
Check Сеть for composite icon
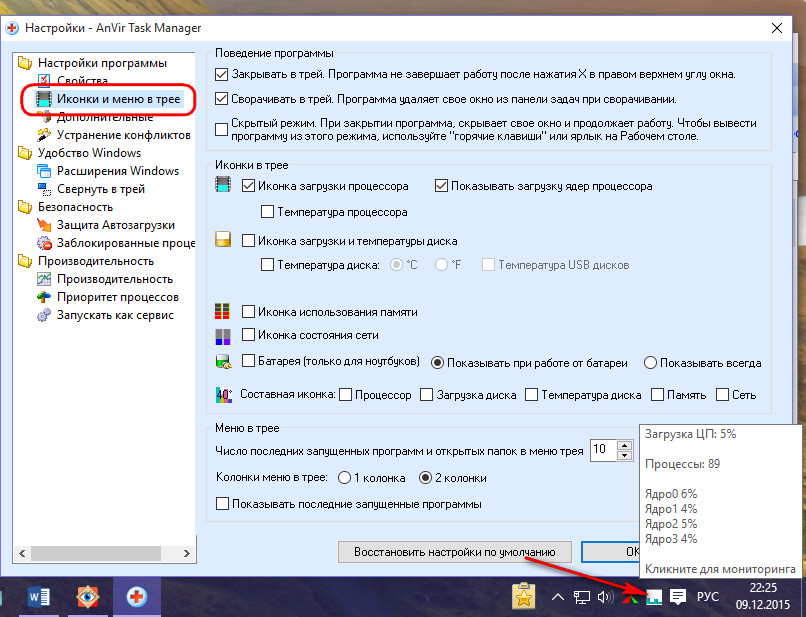pos(722,395)
